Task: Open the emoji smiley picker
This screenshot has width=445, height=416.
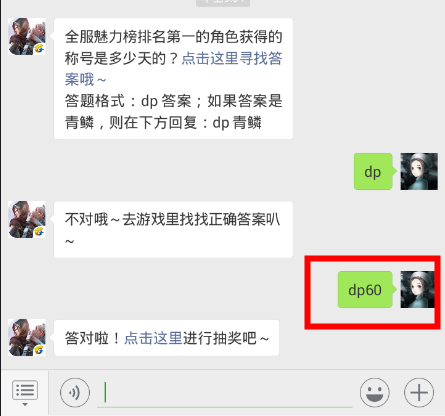Action: pos(375,393)
